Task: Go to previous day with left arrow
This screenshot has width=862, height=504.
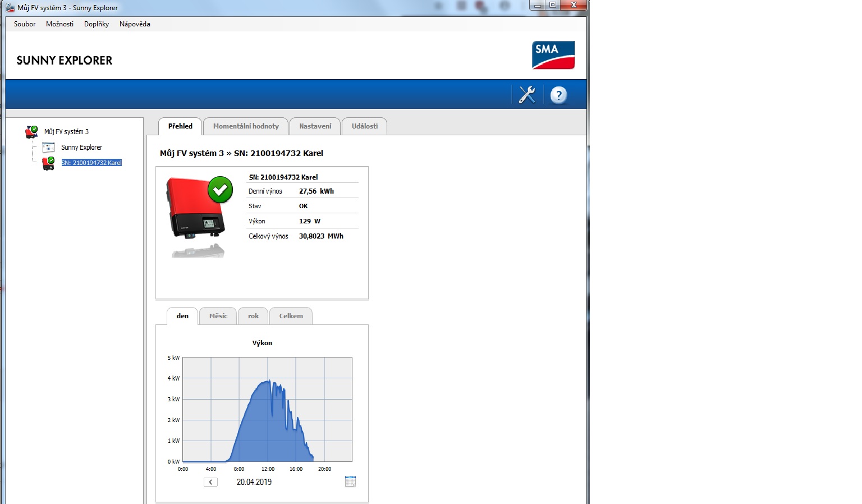Action: click(x=210, y=482)
